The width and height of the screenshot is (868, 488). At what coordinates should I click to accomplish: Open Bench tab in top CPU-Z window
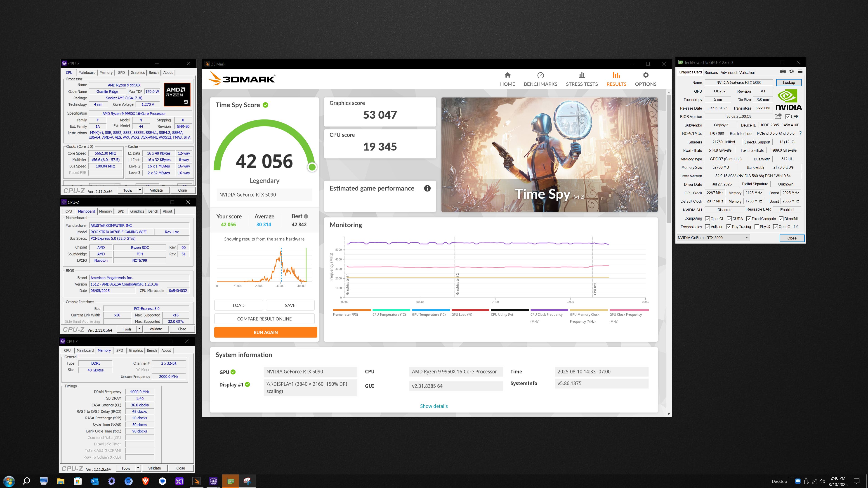tap(154, 72)
